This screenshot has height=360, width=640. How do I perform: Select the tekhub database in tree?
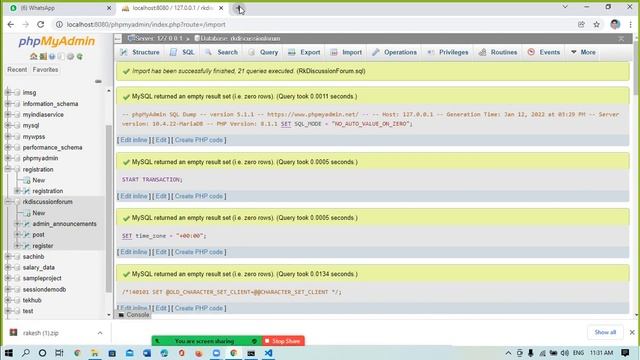pos(32,300)
